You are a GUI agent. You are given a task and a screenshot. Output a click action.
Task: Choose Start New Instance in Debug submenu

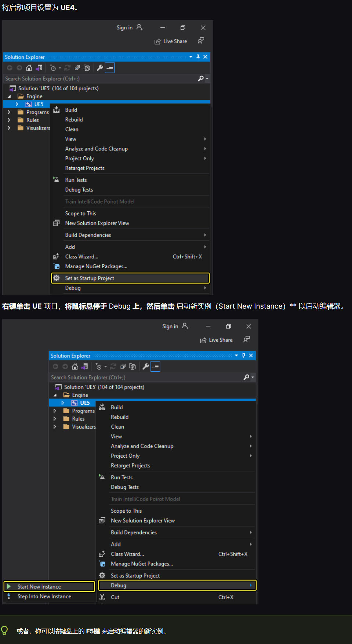(50, 586)
